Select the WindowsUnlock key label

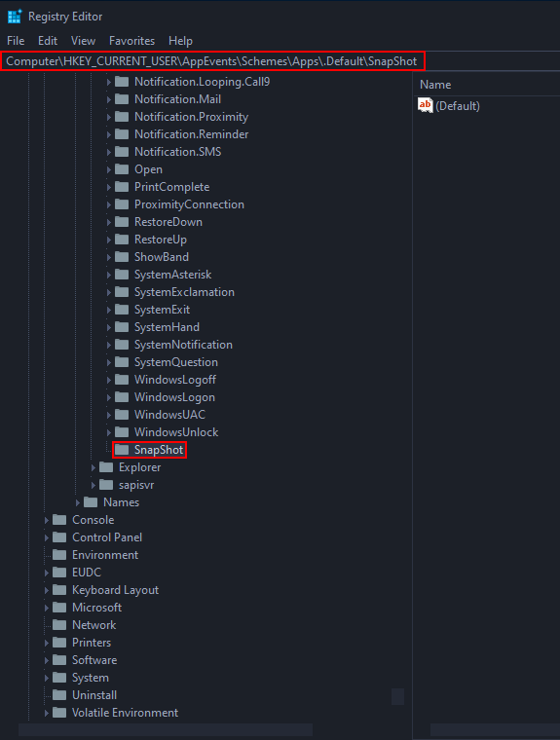coord(176,431)
